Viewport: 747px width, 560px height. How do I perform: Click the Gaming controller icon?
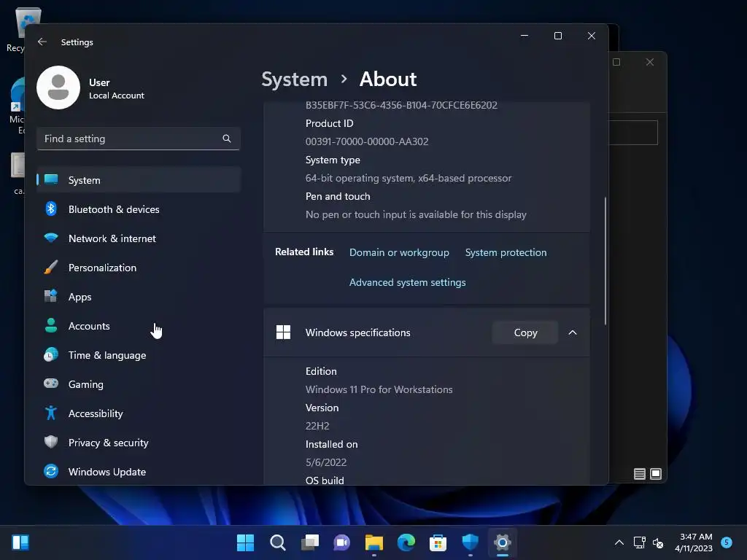[51, 384]
